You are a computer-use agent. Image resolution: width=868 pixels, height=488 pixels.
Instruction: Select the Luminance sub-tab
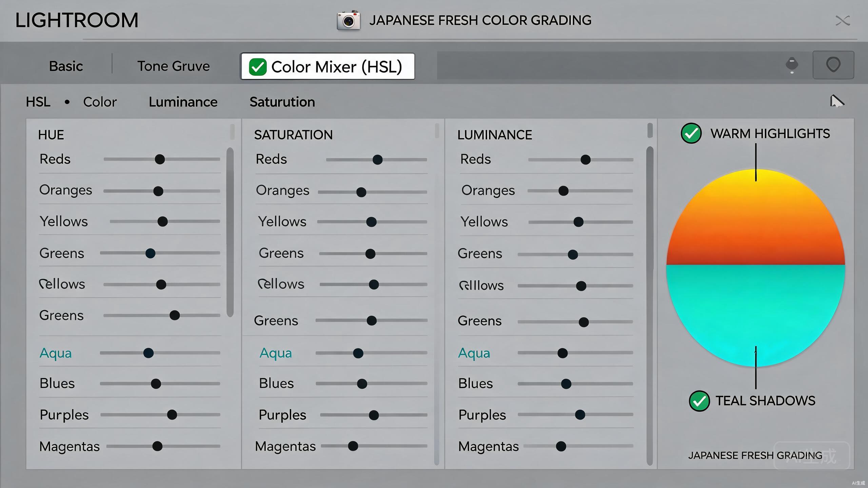click(183, 102)
